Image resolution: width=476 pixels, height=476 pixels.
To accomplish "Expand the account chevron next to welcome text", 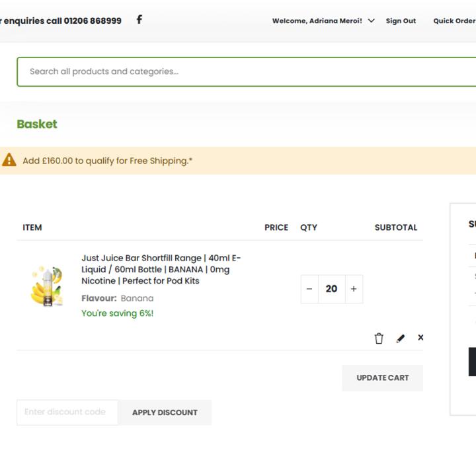I will tap(371, 20).
